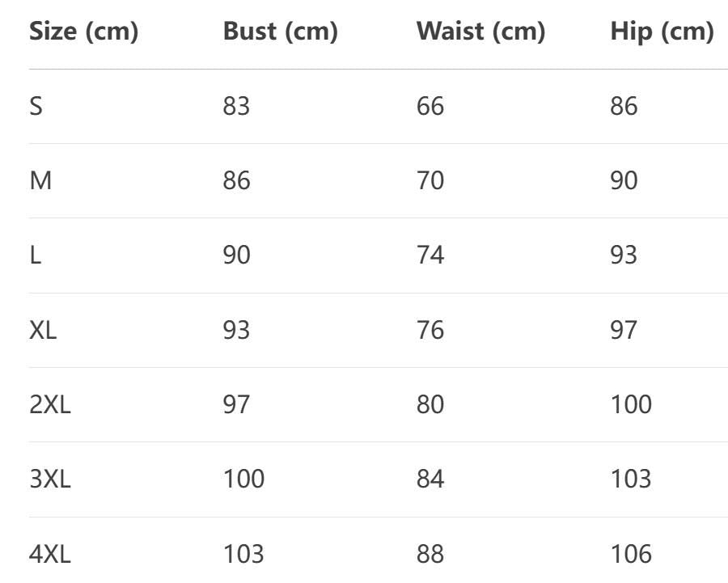728x583 pixels.
Task: Select the 3XL size row label
Action: tap(50, 479)
